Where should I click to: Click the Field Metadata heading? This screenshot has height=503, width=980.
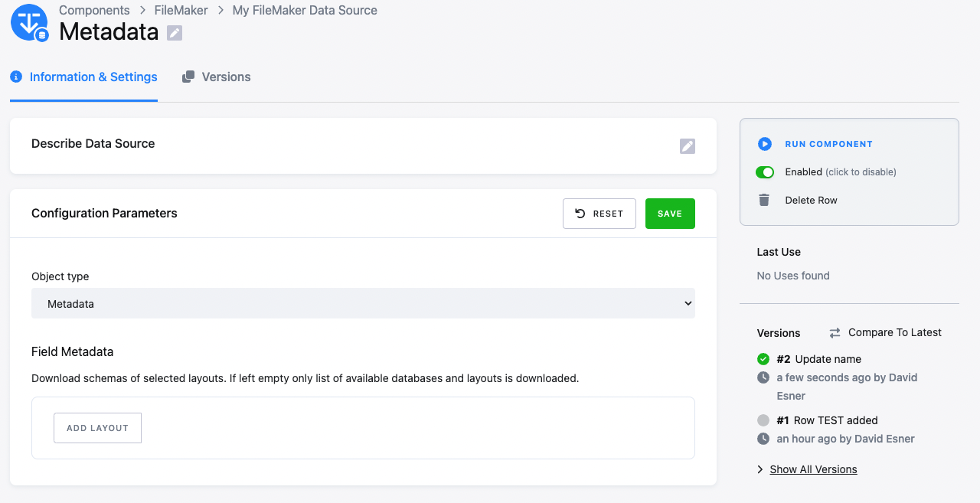tap(73, 352)
